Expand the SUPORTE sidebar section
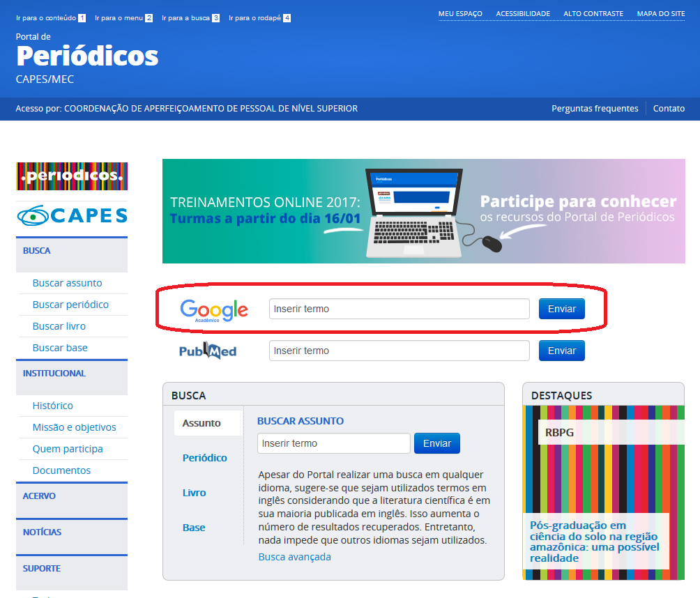Image resolution: width=700 pixels, height=598 pixels. (x=72, y=572)
